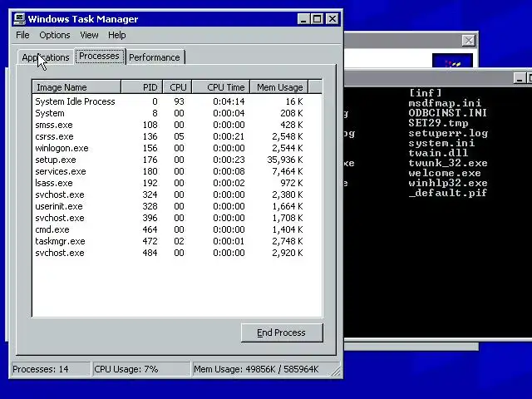
Task: Click SET29.tmp in the console listing
Action: pyautogui.click(x=438, y=123)
